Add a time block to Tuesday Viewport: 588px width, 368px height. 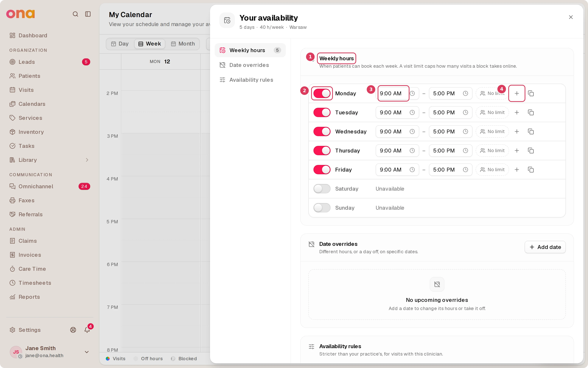517,112
